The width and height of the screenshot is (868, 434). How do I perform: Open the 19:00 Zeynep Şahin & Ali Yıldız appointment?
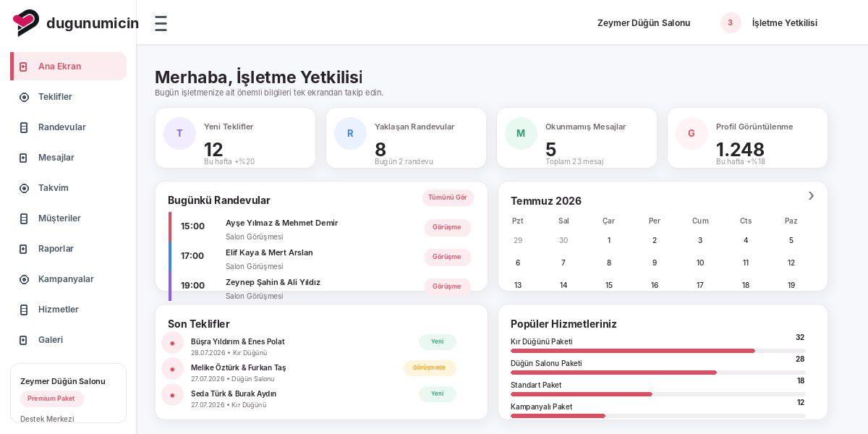(x=320, y=286)
